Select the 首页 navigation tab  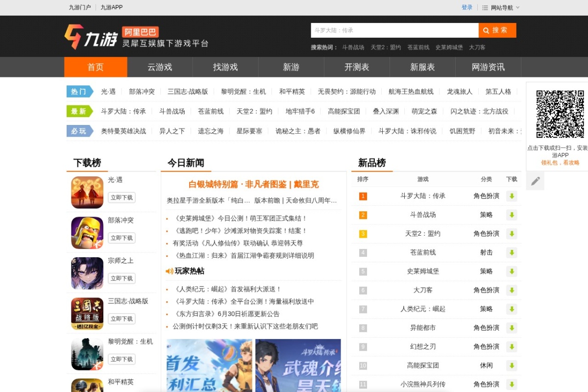pyautogui.click(x=96, y=67)
